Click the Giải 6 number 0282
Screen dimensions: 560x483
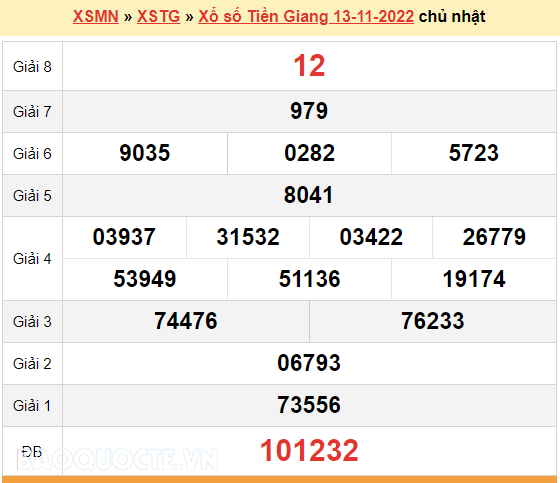[309, 153]
